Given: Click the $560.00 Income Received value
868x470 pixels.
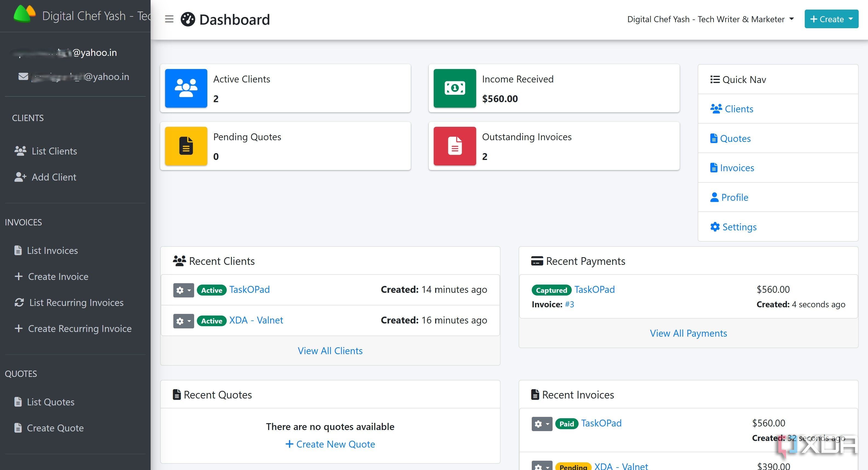Looking at the screenshot, I should click(x=500, y=99).
